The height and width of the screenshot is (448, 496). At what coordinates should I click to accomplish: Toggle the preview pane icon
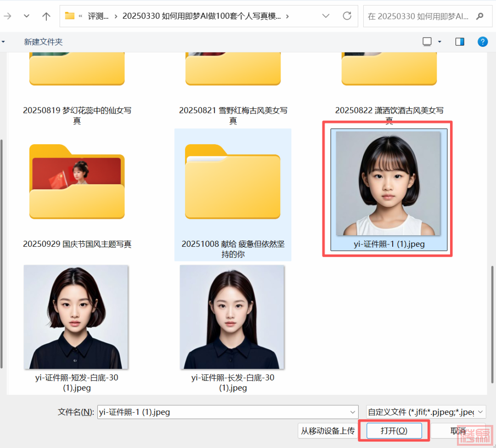[x=460, y=42]
